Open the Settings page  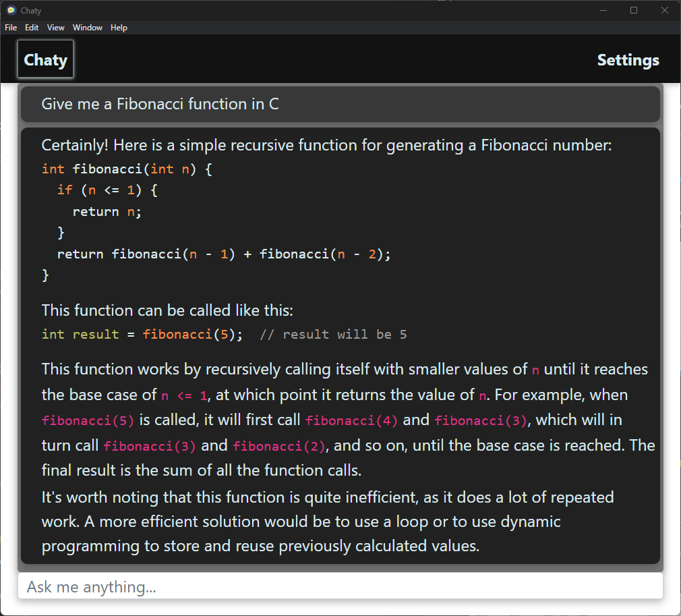[x=628, y=60]
